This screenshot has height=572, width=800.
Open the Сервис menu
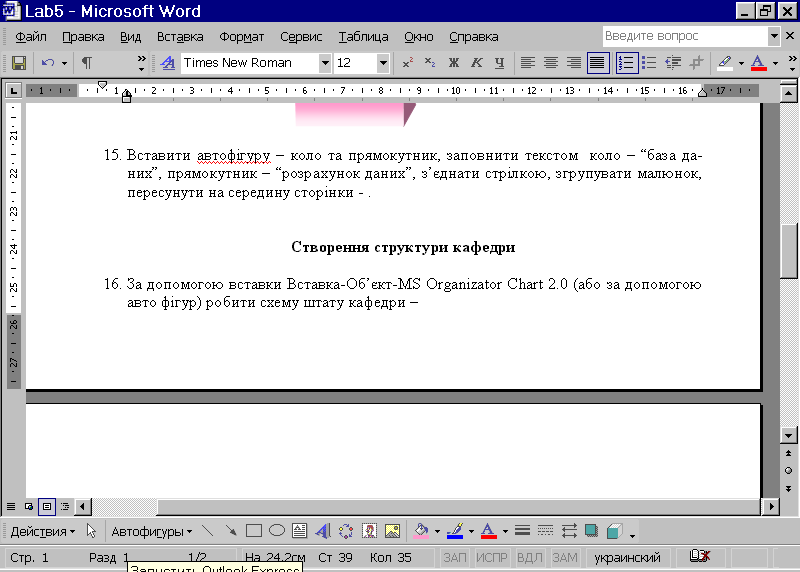tap(301, 37)
